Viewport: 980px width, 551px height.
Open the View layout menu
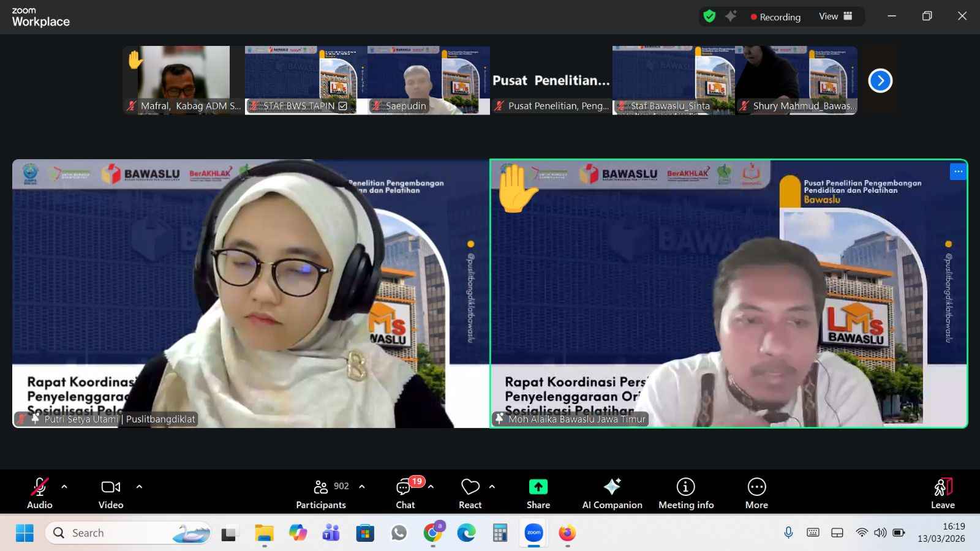835,17
